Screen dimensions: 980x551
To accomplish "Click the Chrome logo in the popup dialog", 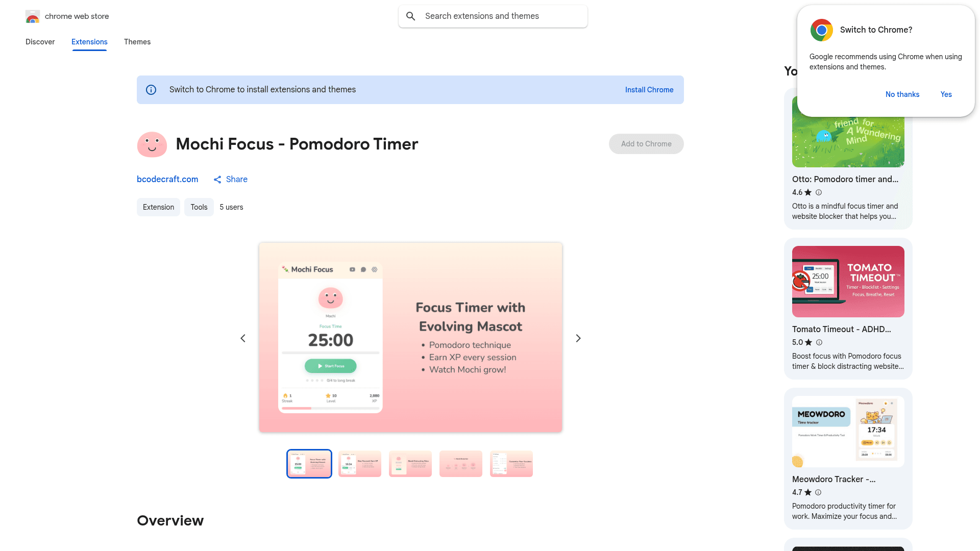I will point(822,30).
